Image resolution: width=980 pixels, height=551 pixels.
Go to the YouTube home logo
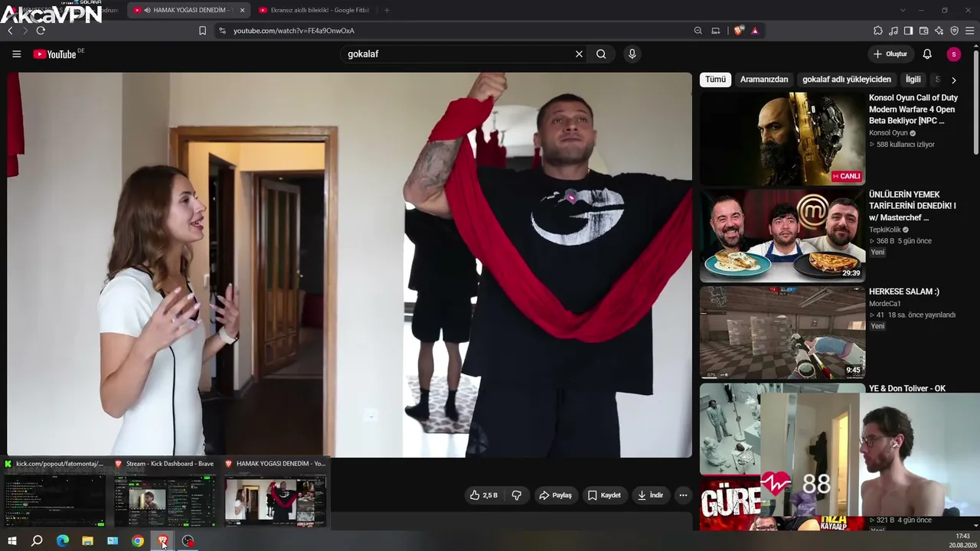pyautogui.click(x=55, y=54)
